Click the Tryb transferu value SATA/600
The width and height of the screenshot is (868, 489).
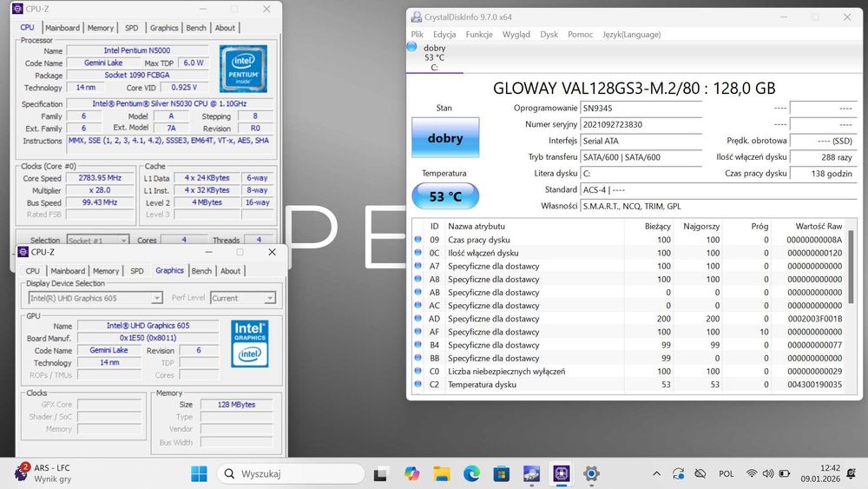click(x=641, y=157)
